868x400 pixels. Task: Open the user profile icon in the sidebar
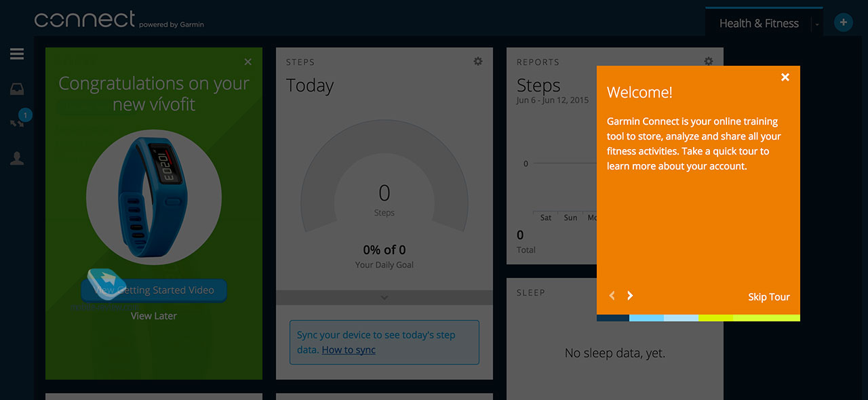17,159
